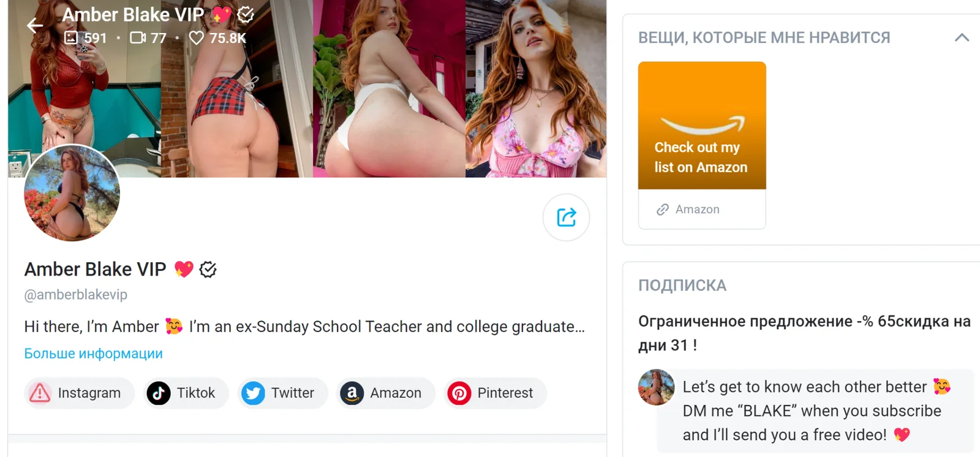The image size is (980, 457).
Task: Collapse the ВЕЩИ, КОТОРЫЕ МНЕ НРАВИТСЯ section
Action: tap(962, 37)
